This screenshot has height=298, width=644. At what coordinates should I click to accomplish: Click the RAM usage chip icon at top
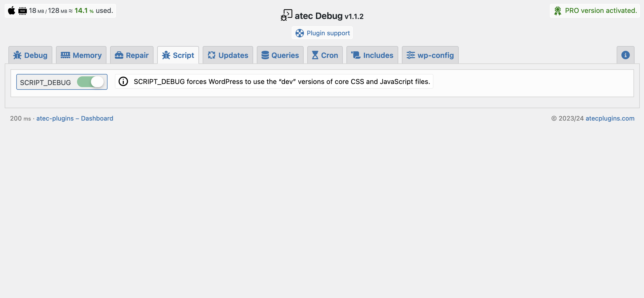point(23,11)
